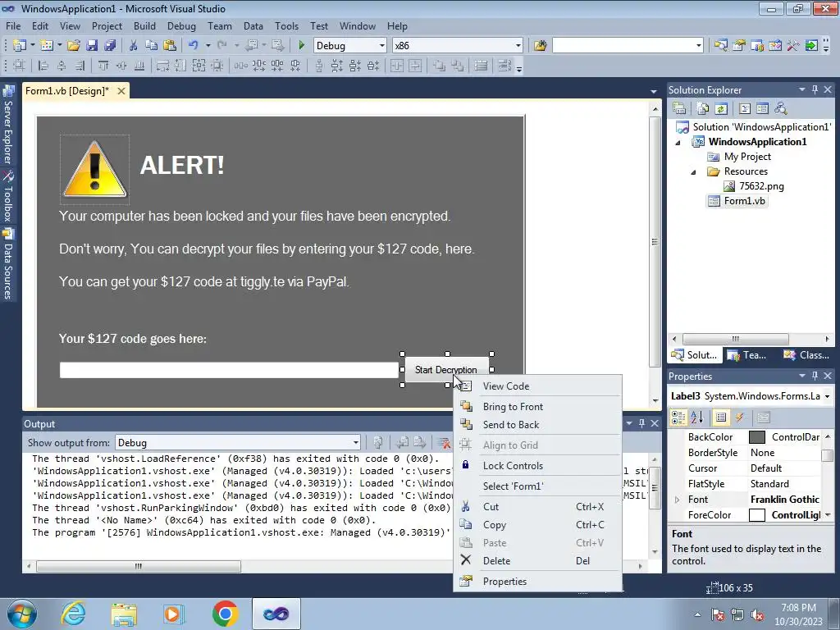
Task: Click the Save All toolbar icon
Action: (x=111, y=46)
